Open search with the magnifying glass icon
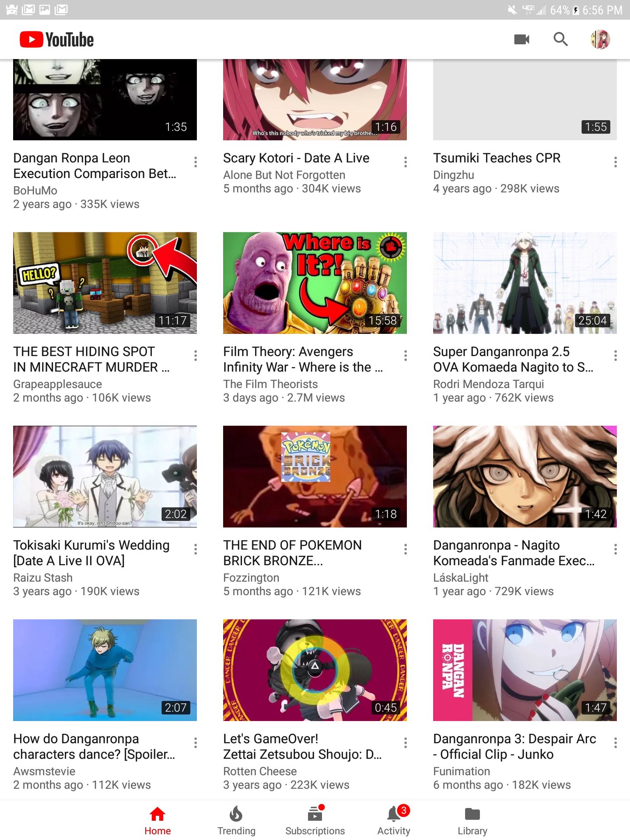Viewport: 630px width, 840px height. tap(560, 39)
